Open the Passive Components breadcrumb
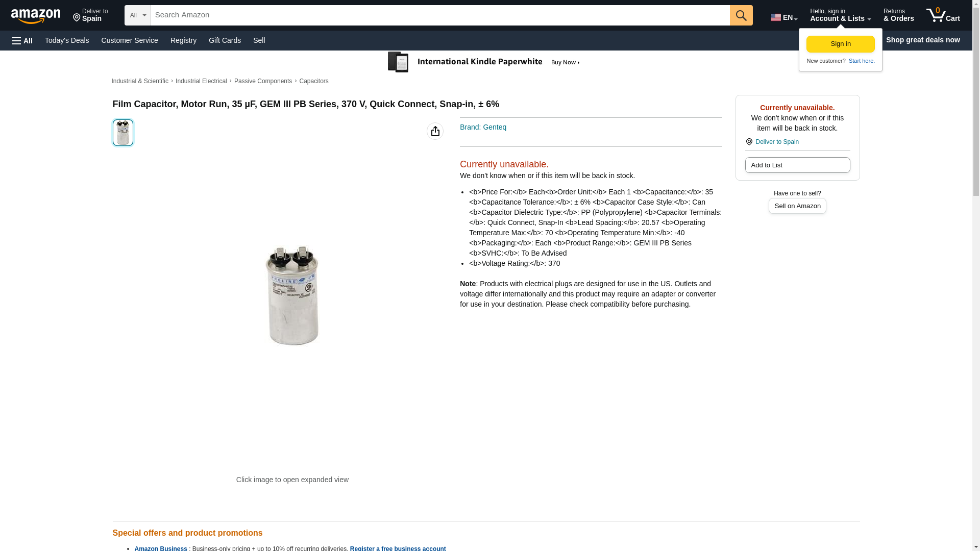The image size is (980, 551). click(263, 81)
